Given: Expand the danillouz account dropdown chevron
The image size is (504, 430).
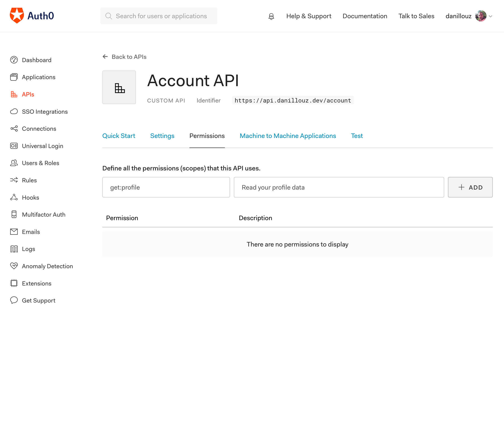Looking at the screenshot, I should [491, 16].
